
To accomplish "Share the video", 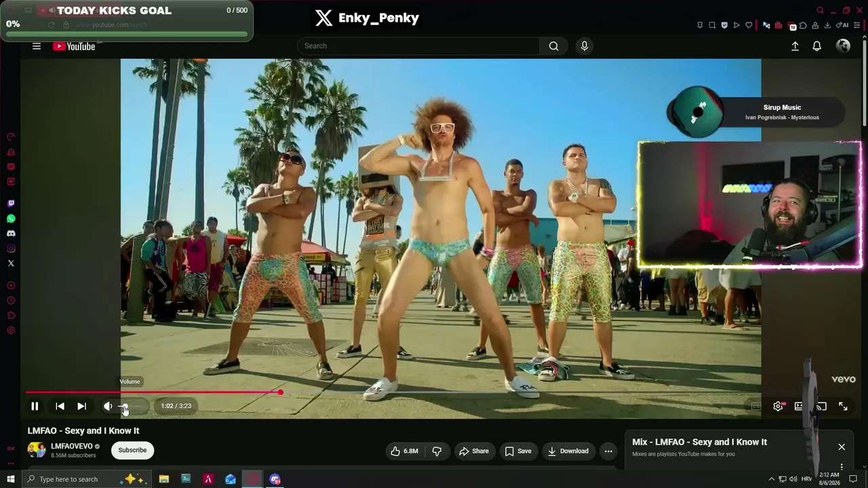I will tap(473, 451).
